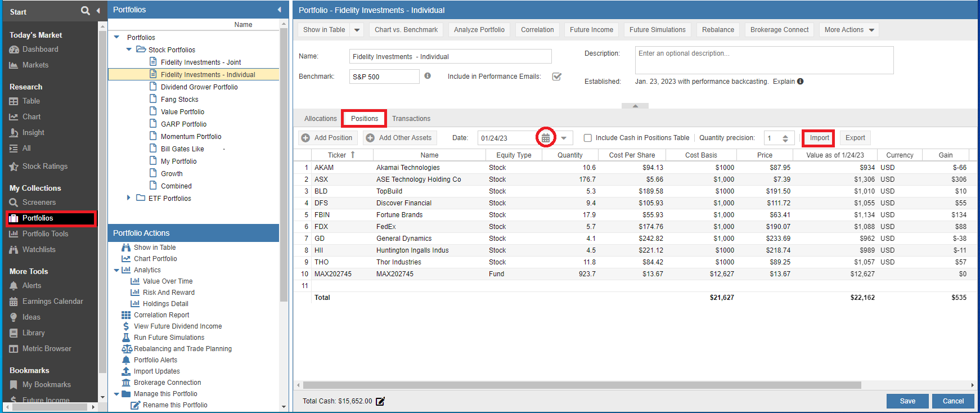This screenshot has height=413, width=980.
Task: Collapse the portfolio header details panel
Action: (635, 106)
